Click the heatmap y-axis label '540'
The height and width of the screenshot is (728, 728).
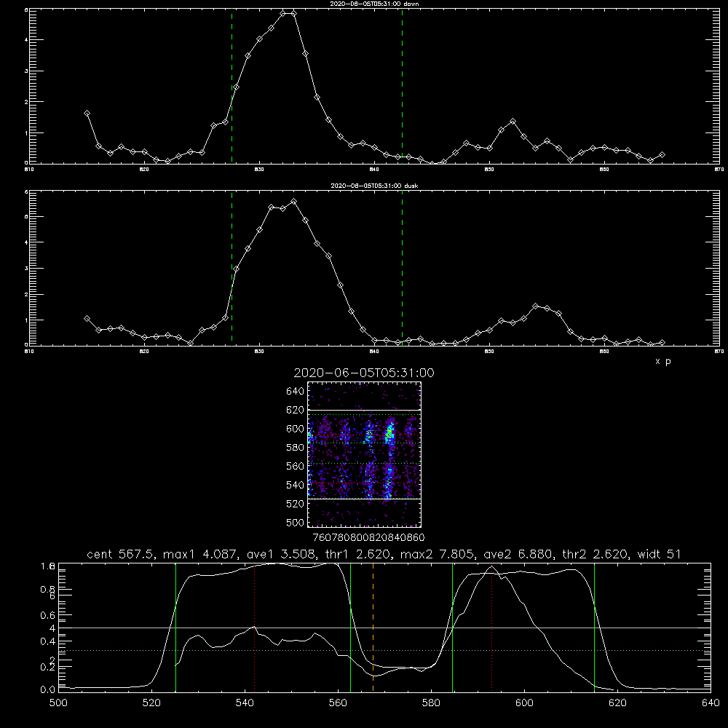click(x=296, y=485)
